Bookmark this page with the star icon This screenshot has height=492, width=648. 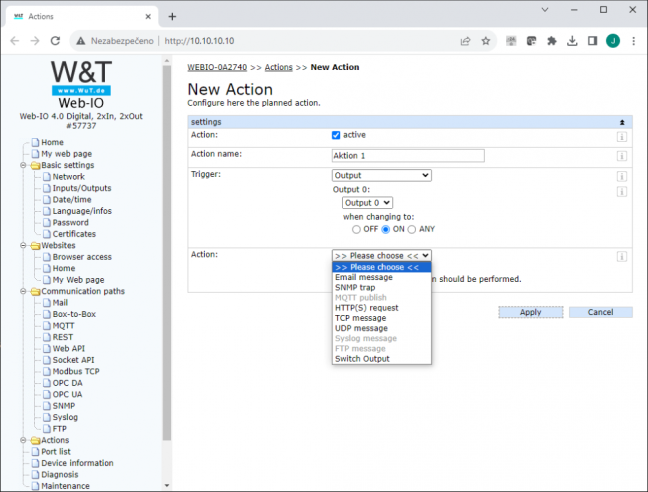click(x=486, y=41)
